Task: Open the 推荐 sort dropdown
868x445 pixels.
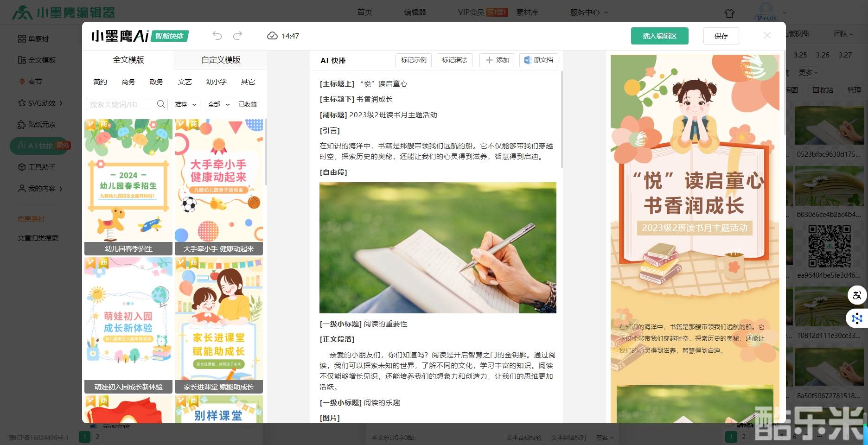Action: coord(185,104)
